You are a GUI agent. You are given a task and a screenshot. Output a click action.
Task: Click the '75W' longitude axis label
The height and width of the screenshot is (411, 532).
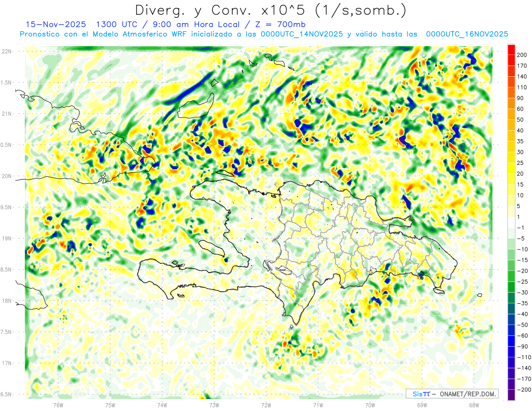tap(110, 405)
